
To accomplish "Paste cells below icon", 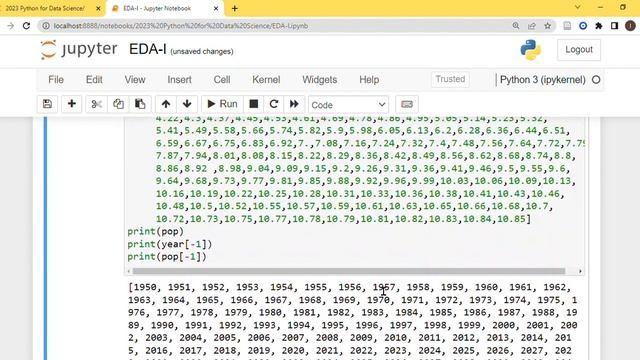I will click(140, 104).
